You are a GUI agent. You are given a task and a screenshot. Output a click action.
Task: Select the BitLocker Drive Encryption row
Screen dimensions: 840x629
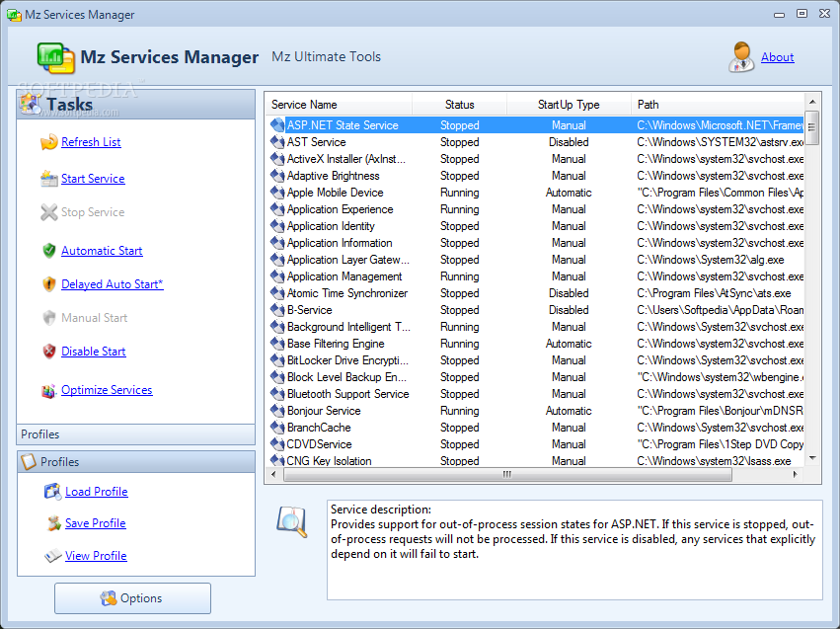click(536, 360)
